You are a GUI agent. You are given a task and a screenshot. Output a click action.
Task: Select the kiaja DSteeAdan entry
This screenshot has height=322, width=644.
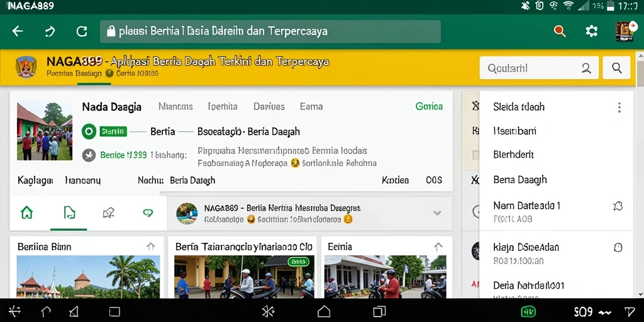[x=526, y=247]
